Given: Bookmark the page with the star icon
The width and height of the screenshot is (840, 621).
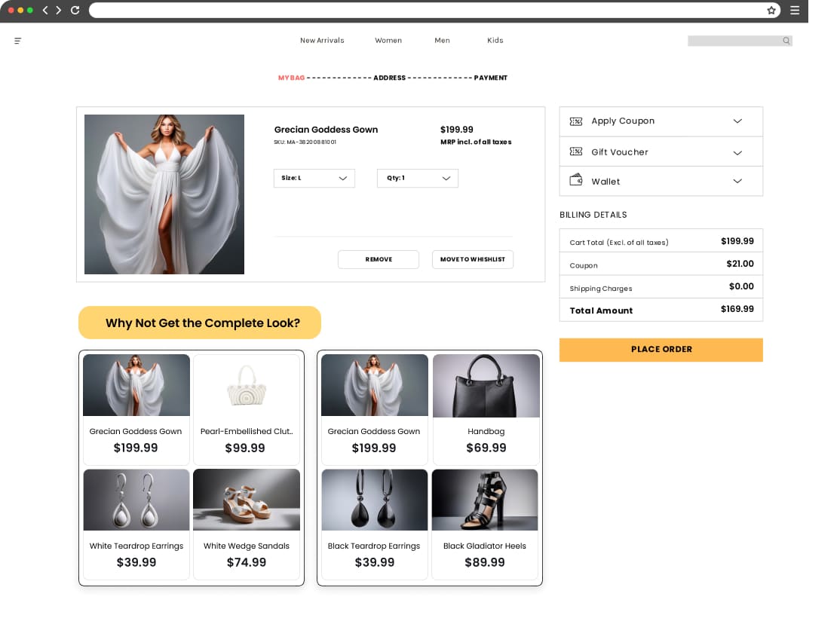Looking at the screenshot, I should click(771, 11).
